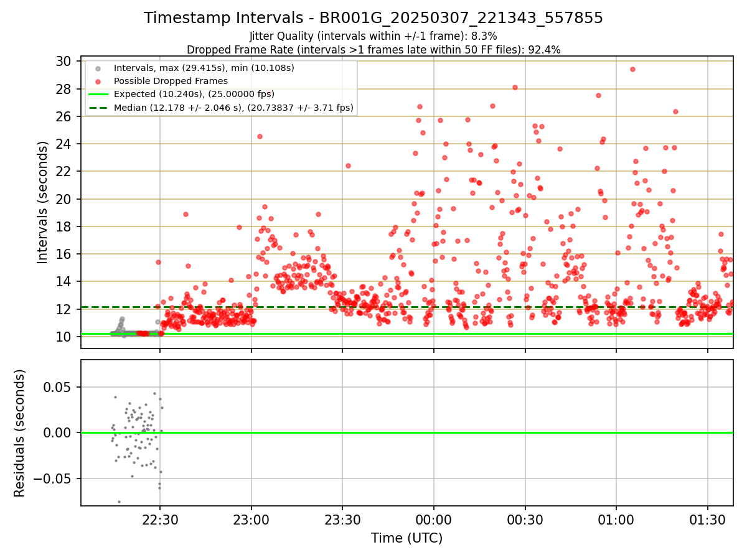The image size is (747, 560).
Task: Click the 'Time (UTC)' x-axis label
Action: coord(406,538)
